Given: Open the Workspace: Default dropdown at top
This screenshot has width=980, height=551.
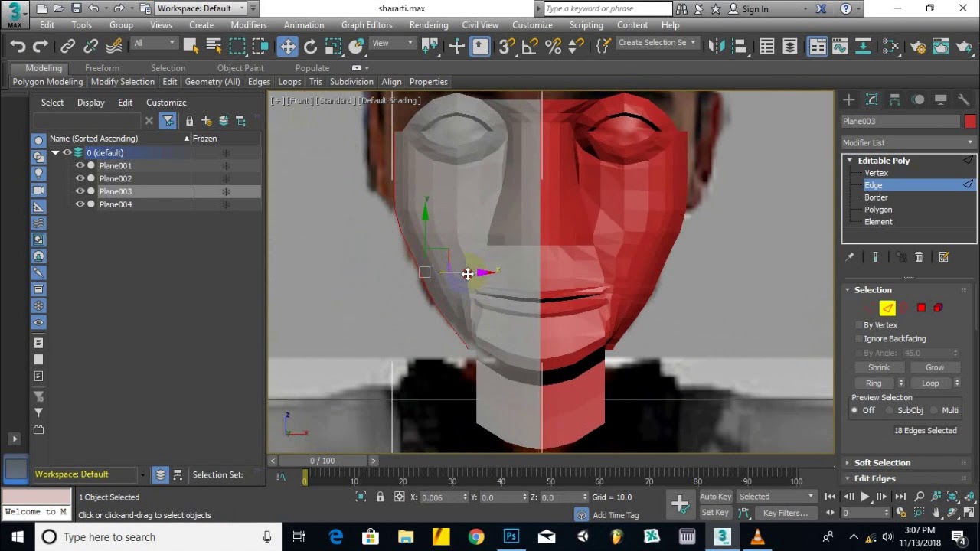Looking at the screenshot, I should [x=201, y=8].
